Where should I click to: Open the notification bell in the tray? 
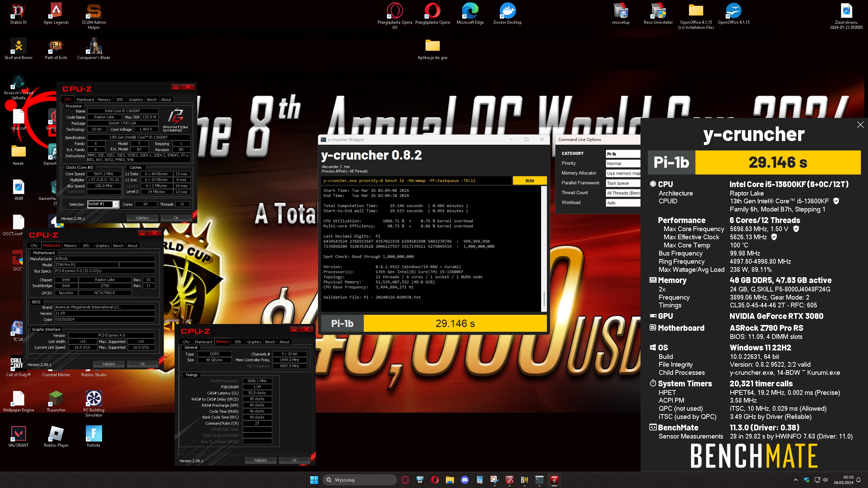[x=859, y=480]
